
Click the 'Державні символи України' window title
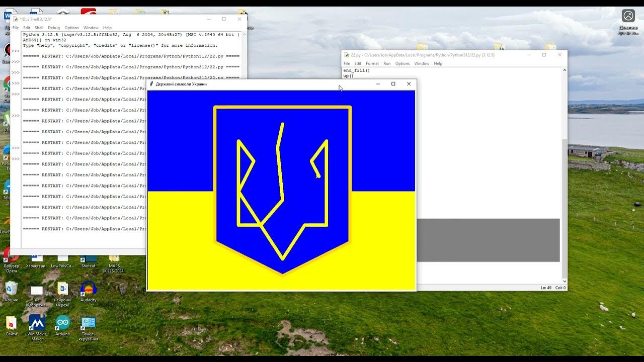(181, 84)
